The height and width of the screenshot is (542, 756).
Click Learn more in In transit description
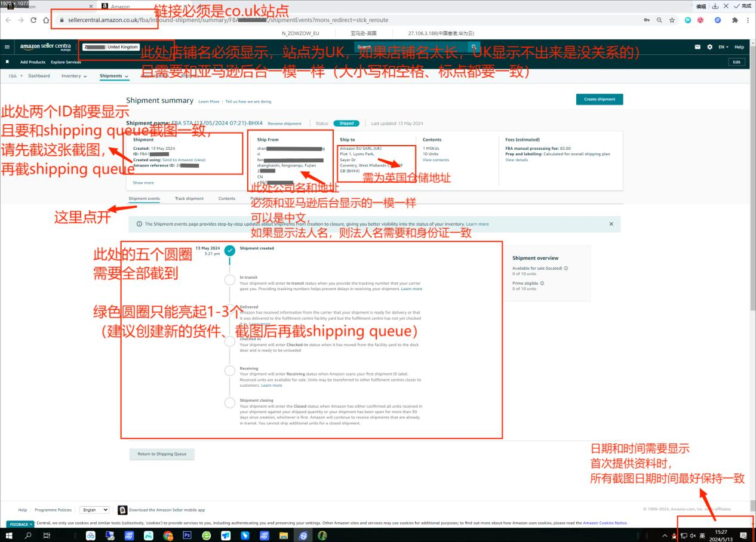click(x=411, y=289)
